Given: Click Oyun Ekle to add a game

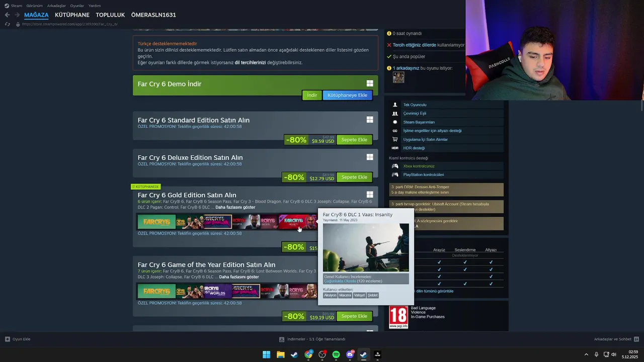Looking at the screenshot, I should point(18,339).
